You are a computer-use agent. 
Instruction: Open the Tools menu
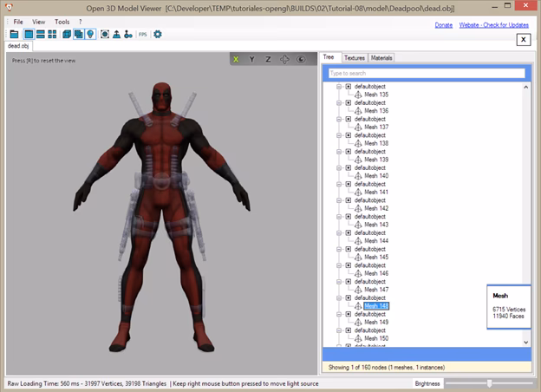coord(62,22)
